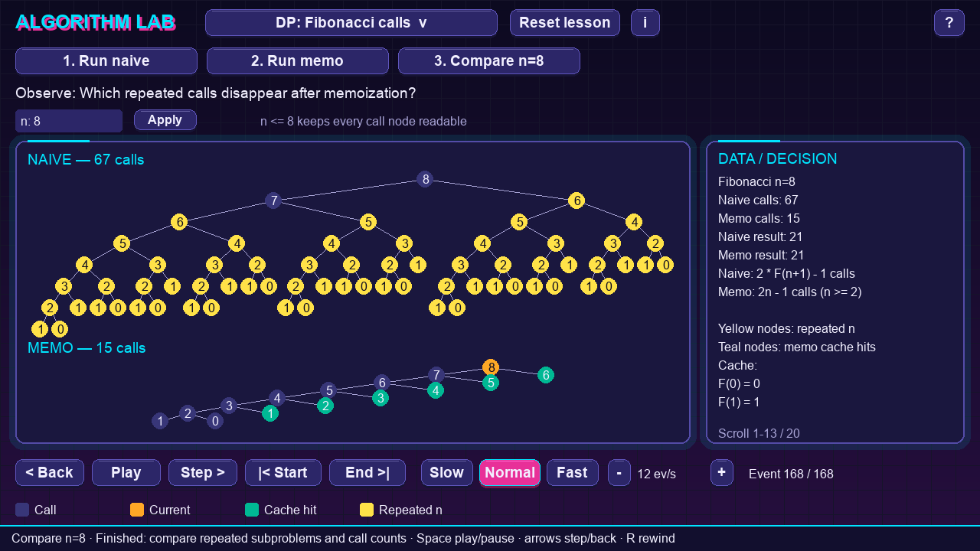Image resolution: width=980 pixels, height=551 pixels.
Task: Decrease playback speed with the minus button
Action: click(619, 473)
